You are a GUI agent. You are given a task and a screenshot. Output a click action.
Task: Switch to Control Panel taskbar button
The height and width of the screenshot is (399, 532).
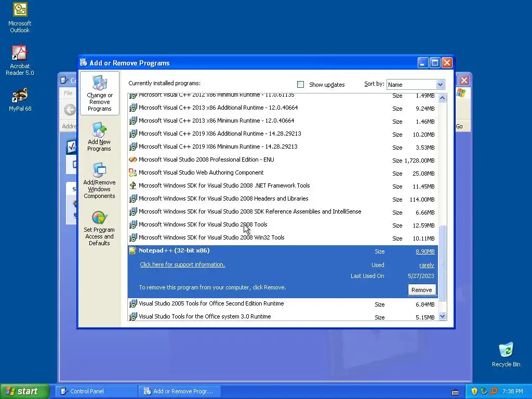[x=97, y=391]
